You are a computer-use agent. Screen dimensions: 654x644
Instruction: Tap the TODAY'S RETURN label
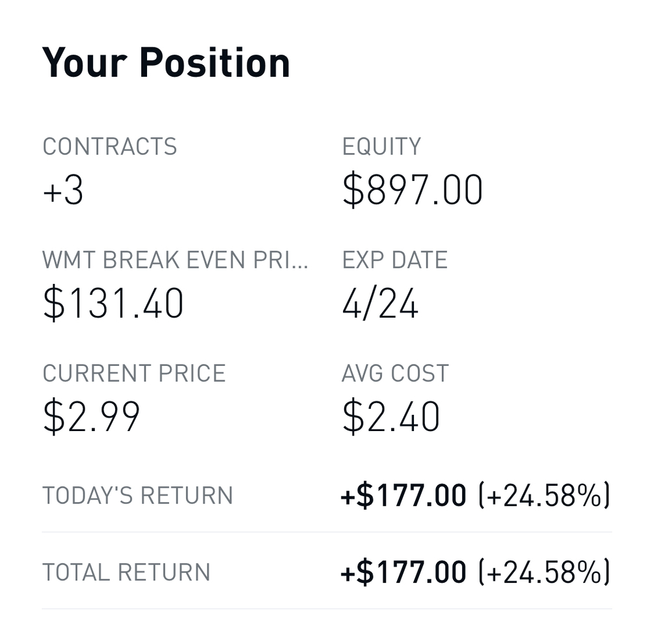137,496
